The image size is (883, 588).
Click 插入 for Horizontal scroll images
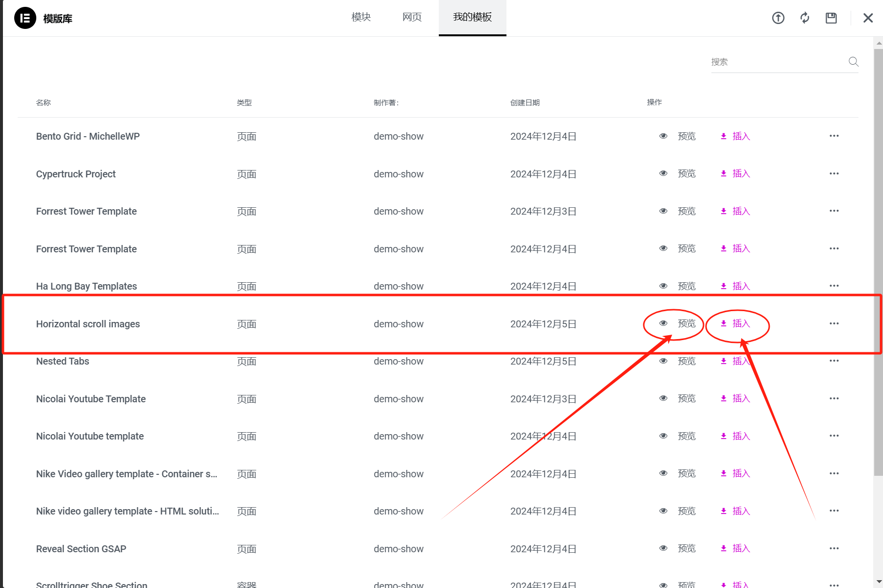point(740,323)
